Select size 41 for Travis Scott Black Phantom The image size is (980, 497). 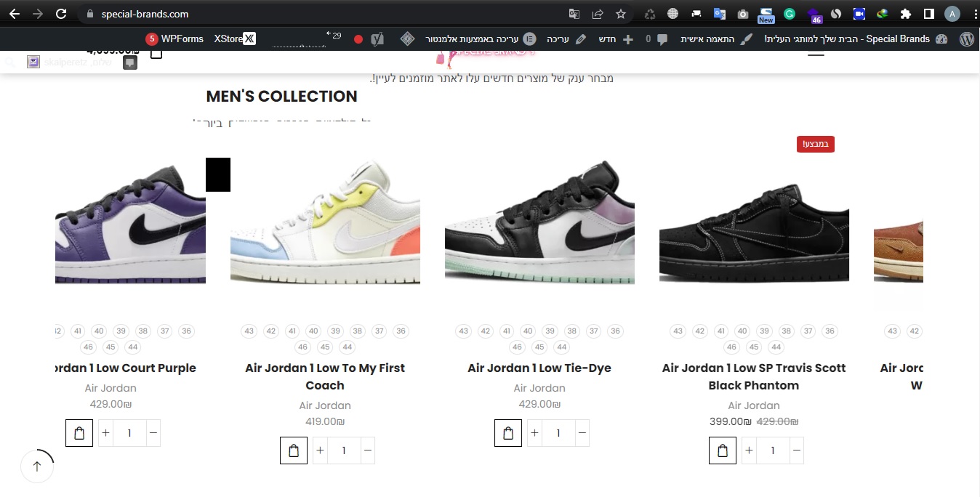[721, 331]
